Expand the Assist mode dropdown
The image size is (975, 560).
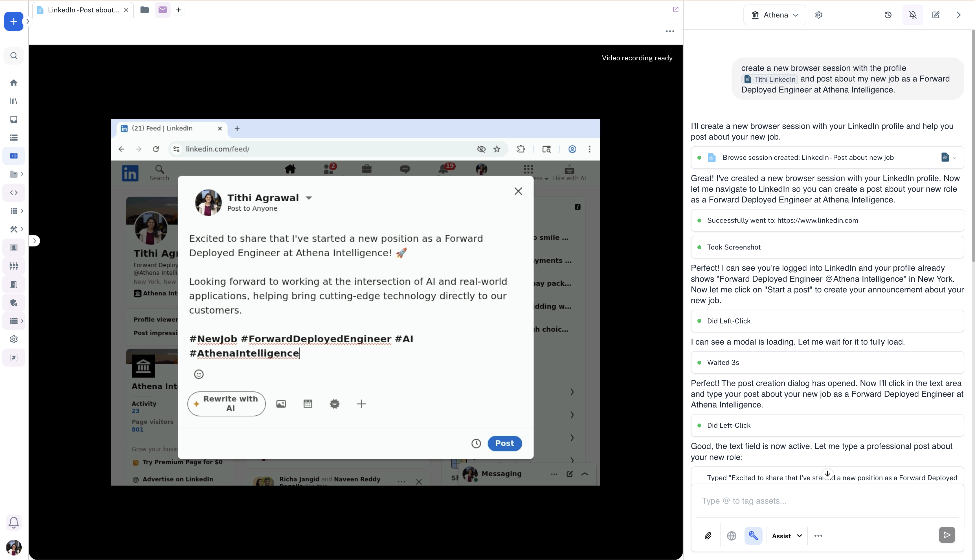[x=787, y=536]
